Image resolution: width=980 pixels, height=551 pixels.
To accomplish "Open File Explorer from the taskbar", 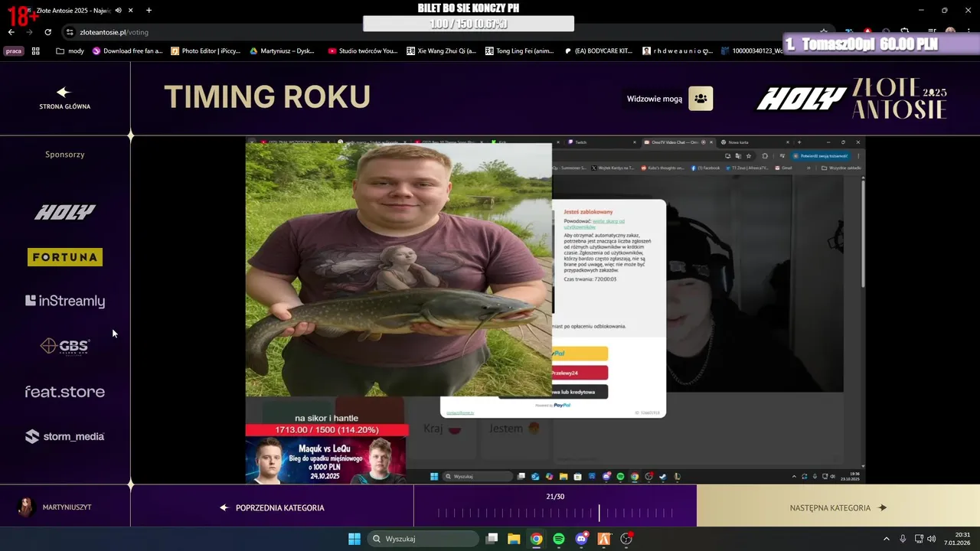I will point(514,539).
